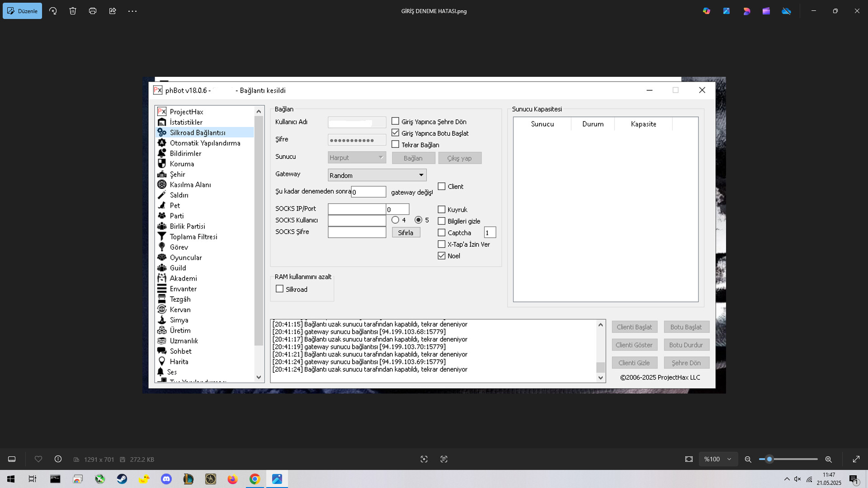Screen dimensions: 868x488
Task: Click the Sıfırla button
Action: point(406,232)
